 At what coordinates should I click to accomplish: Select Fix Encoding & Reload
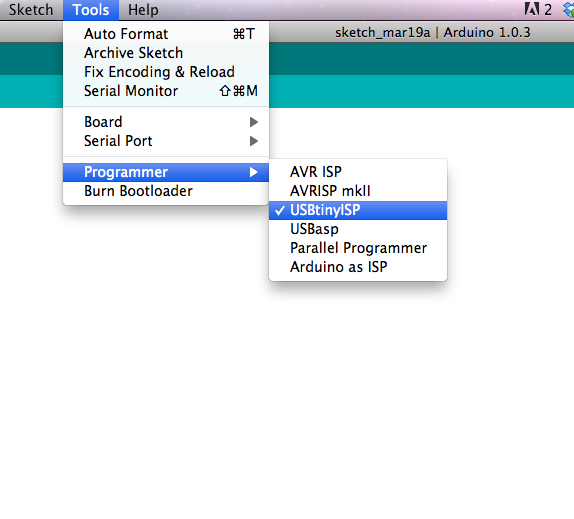pyautogui.click(x=166, y=72)
